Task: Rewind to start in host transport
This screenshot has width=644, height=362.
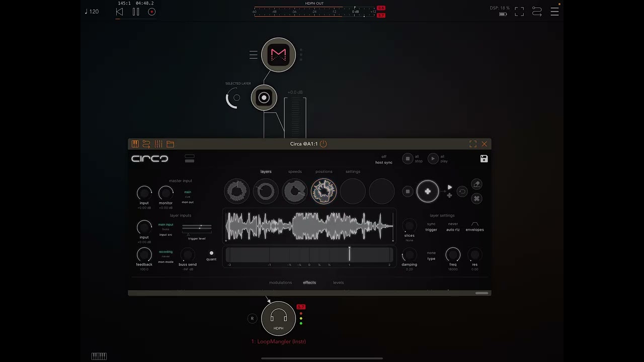Action: pos(120,12)
